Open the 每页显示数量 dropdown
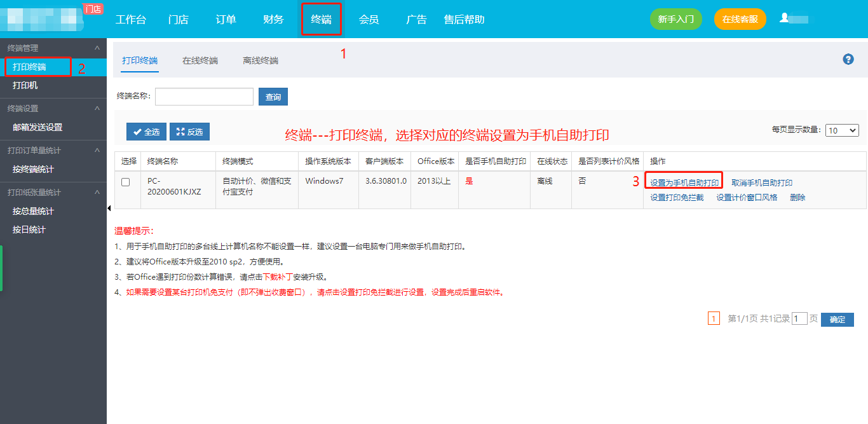This screenshot has height=424, width=868. [x=842, y=130]
